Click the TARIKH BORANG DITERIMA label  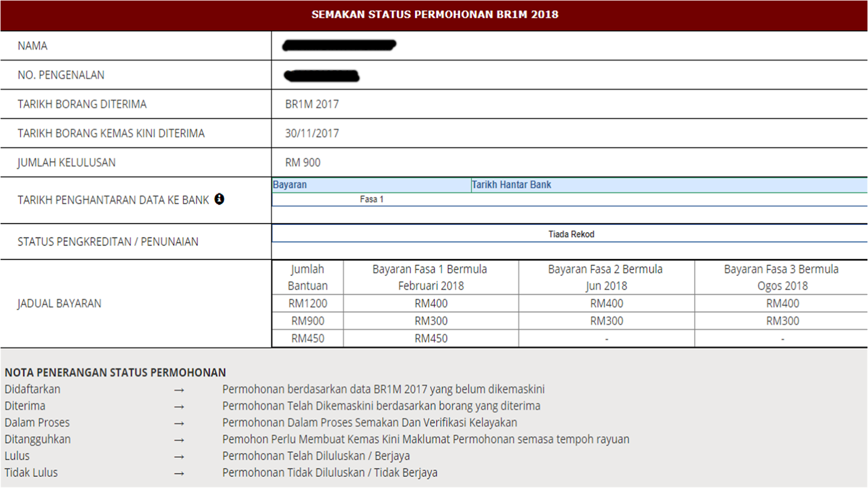coord(82,104)
